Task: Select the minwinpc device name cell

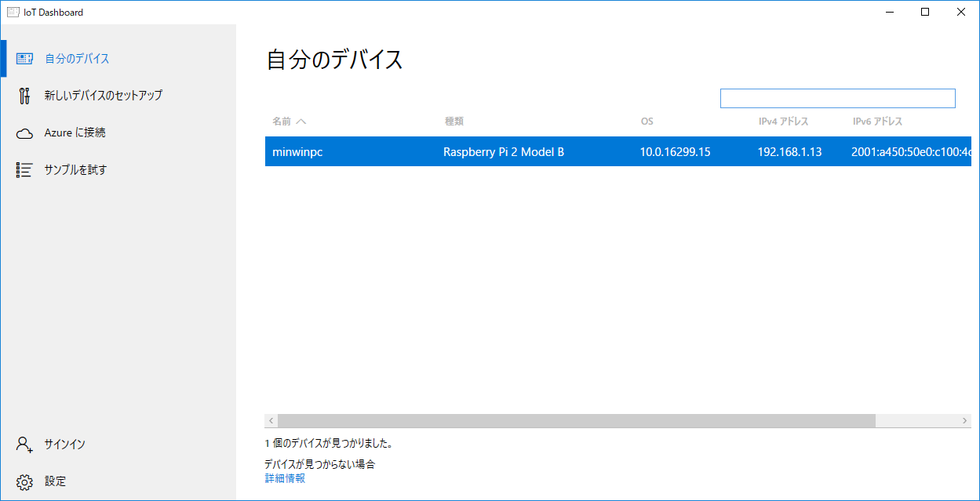Action: (x=297, y=152)
